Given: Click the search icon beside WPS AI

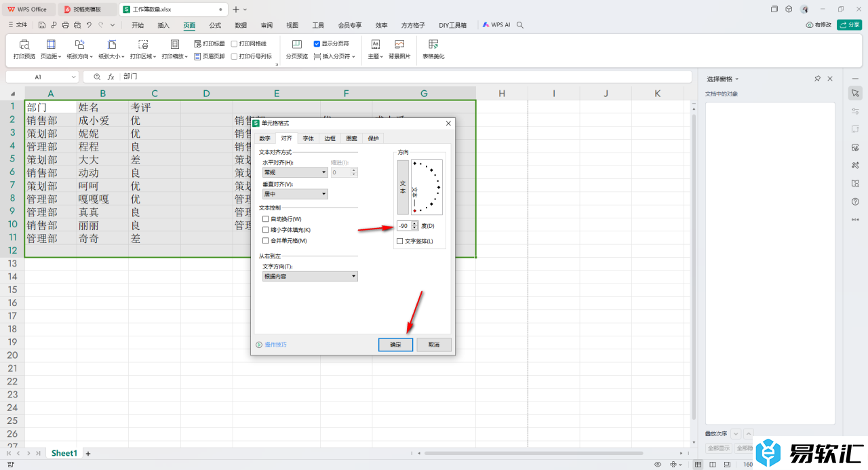Looking at the screenshot, I should [520, 25].
